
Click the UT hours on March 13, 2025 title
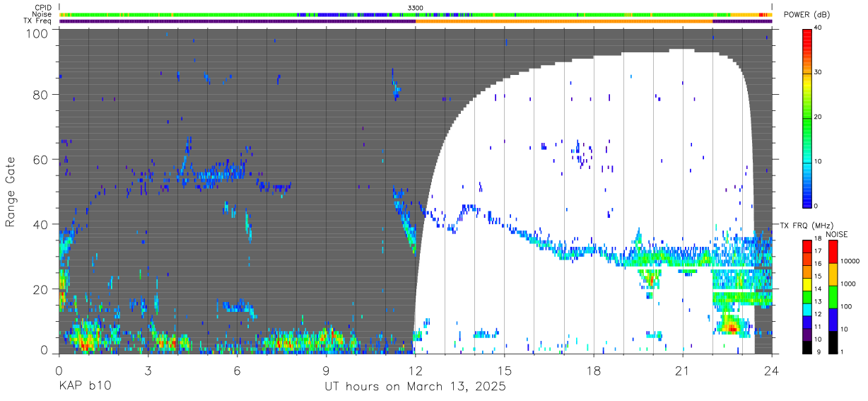point(415,387)
